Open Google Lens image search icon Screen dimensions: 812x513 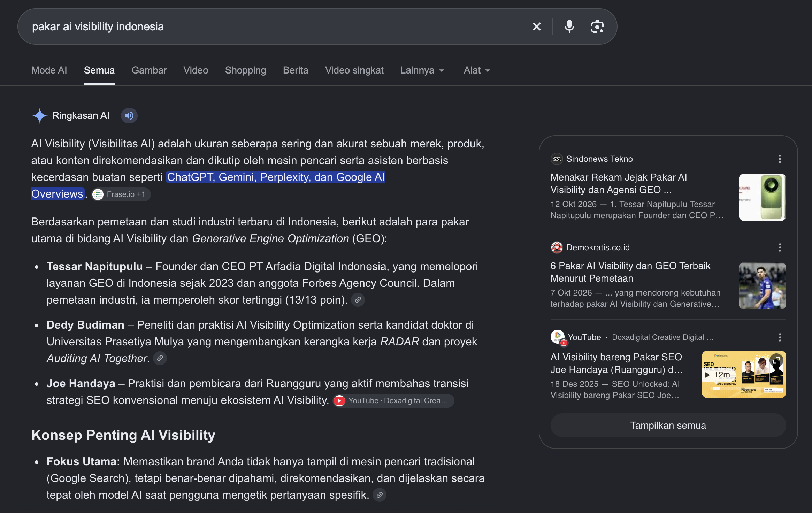pyautogui.click(x=597, y=26)
